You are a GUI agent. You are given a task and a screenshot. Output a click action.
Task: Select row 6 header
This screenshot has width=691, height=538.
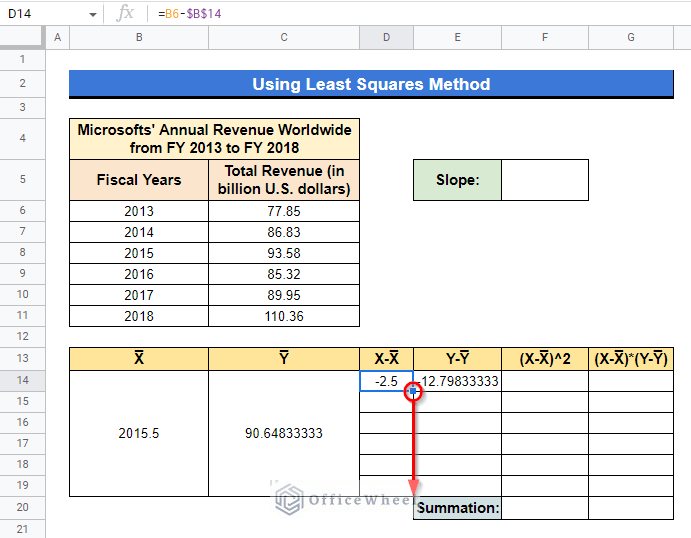click(22, 211)
